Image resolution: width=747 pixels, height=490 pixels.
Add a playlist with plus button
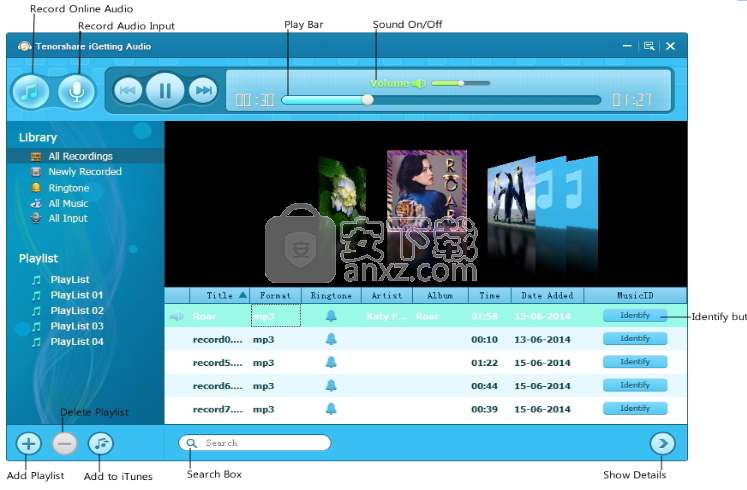coord(29,444)
